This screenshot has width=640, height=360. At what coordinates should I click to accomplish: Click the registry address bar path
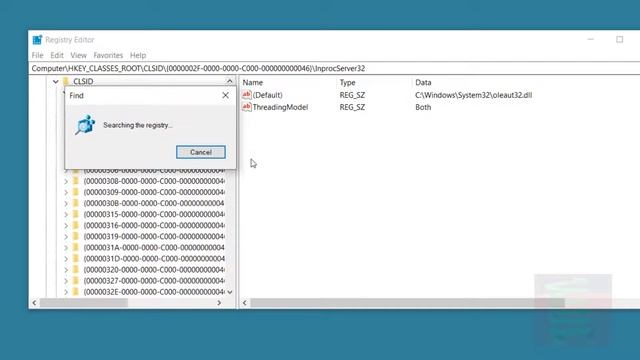[x=198, y=68]
